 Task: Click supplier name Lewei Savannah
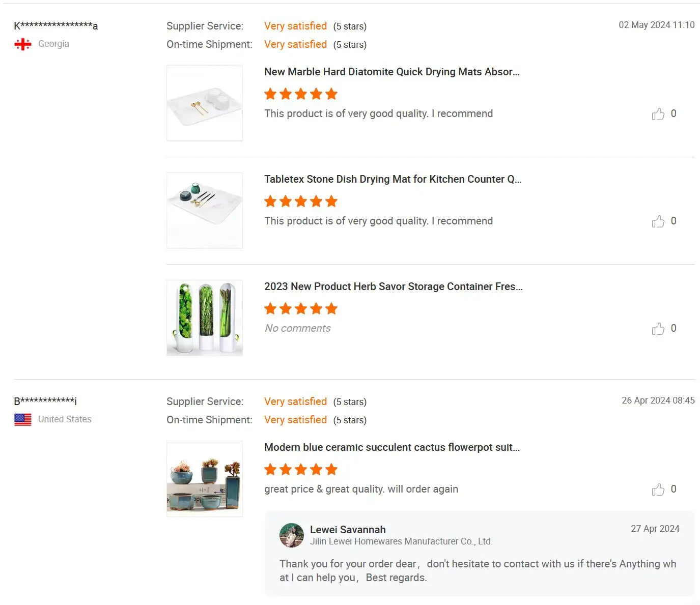348,530
